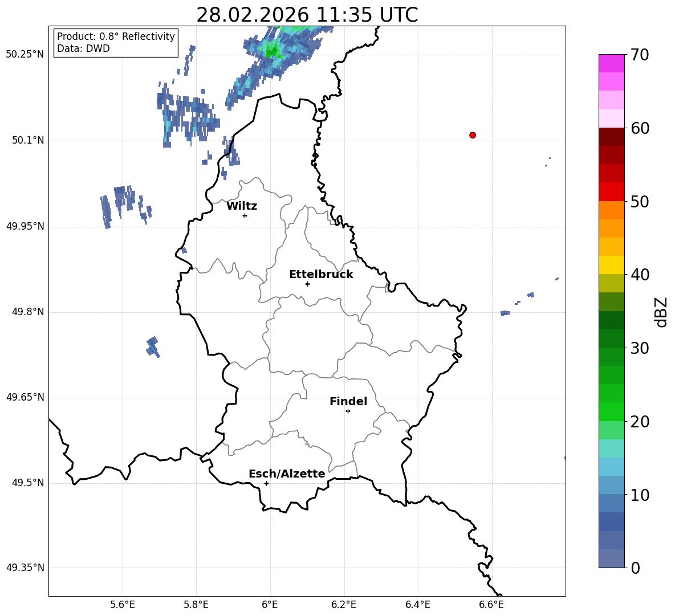This screenshot has width=675, height=616.
Task: Click the Findel station cross marker
Action: pyautogui.click(x=348, y=411)
